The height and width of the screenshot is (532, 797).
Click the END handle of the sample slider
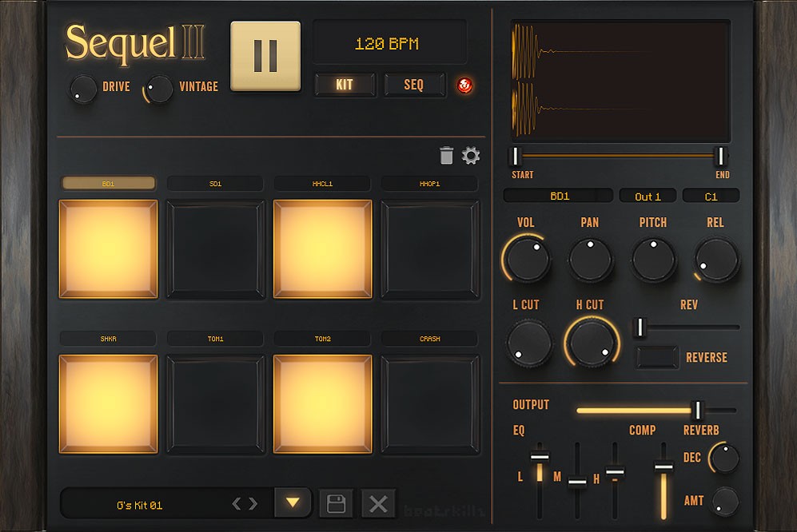point(723,157)
